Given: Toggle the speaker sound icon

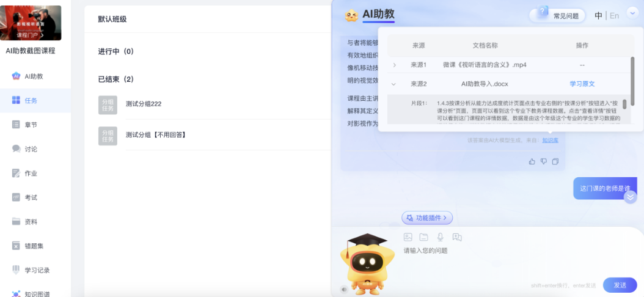Looking at the screenshot, I should tap(344, 290).
